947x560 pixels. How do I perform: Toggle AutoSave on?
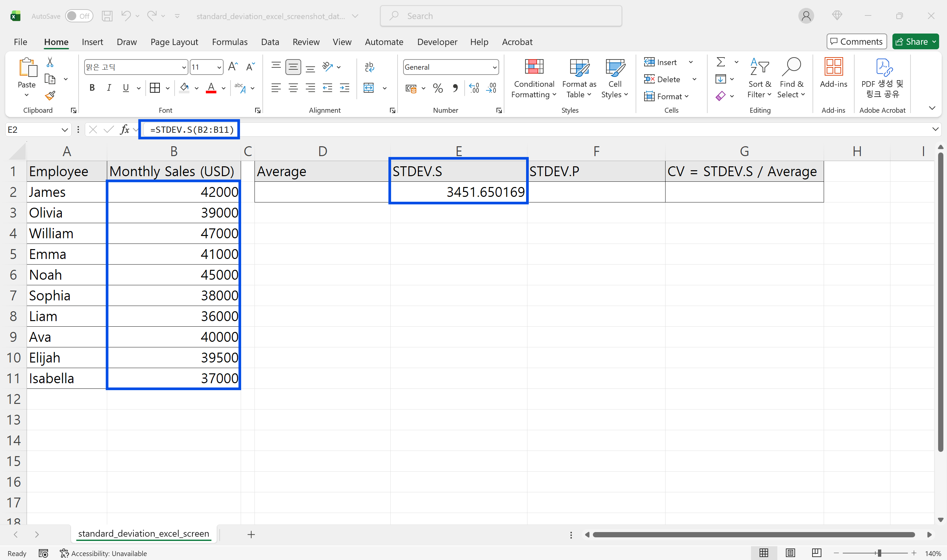click(79, 16)
